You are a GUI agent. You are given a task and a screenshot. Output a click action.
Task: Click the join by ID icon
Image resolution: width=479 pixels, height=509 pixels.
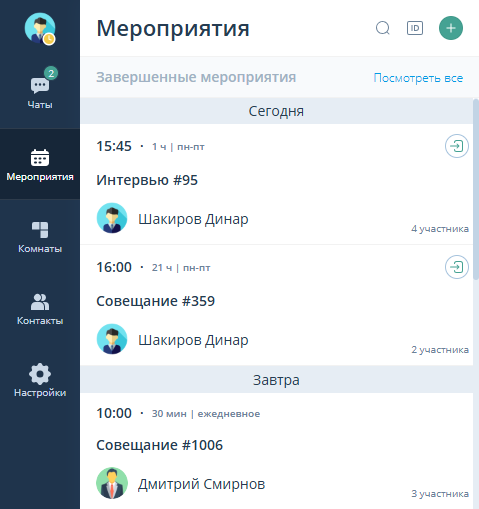click(x=415, y=28)
